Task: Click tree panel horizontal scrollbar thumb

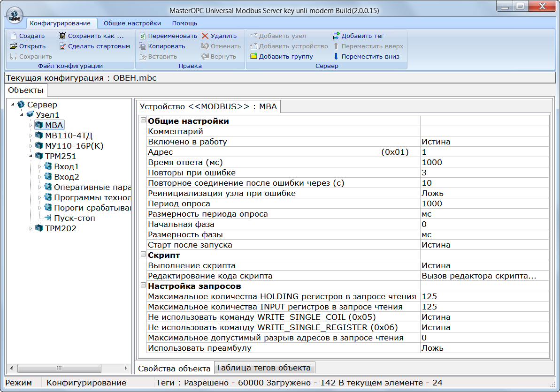Action: [x=59, y=368]
